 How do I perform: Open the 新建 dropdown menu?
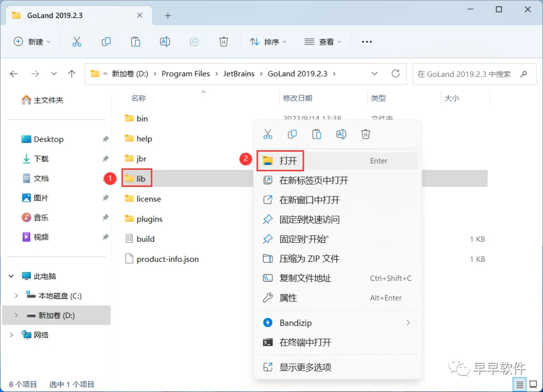32,42
